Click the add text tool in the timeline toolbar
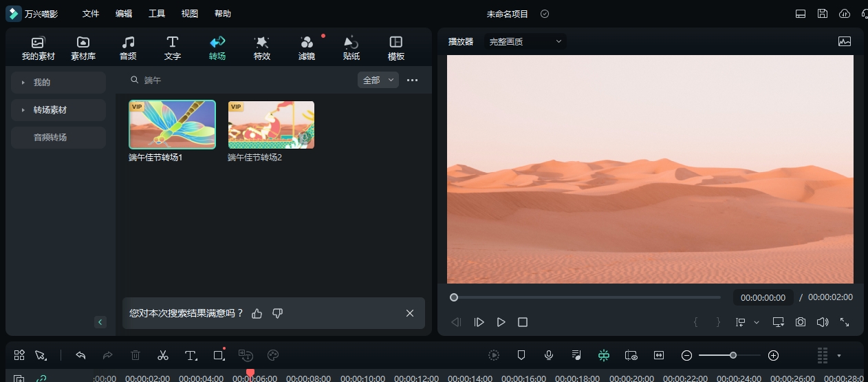Image resolution: width=868 pixels, height=382 pixels. [x=191, y=355]
